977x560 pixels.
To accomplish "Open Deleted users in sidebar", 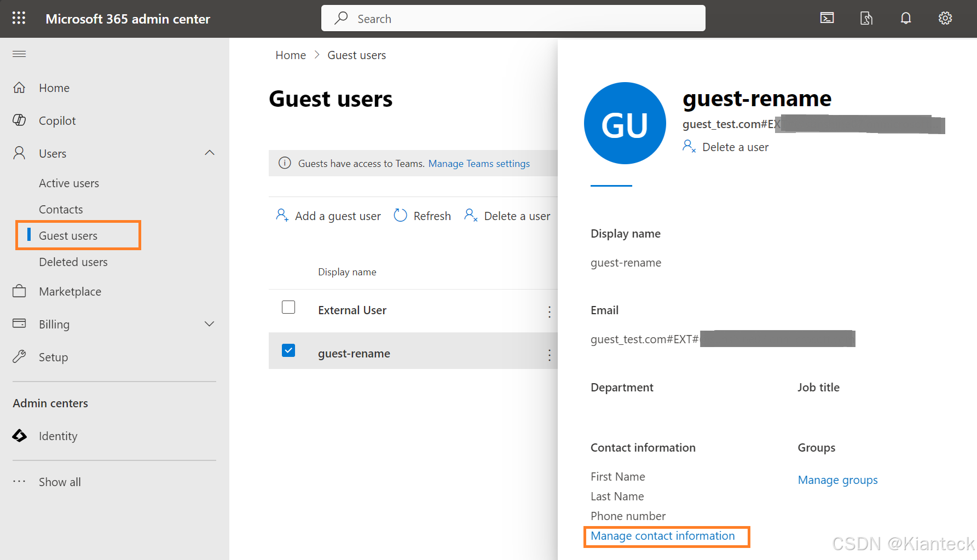I will tap(73, 262).
